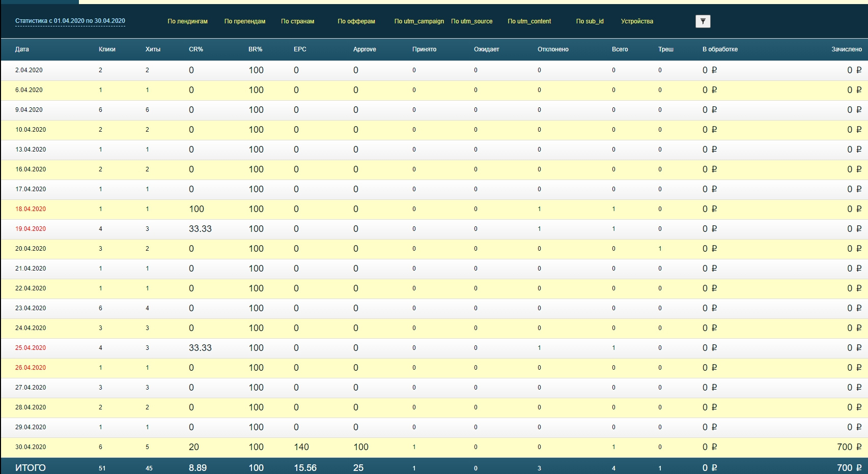Screen dimensions: 868x474
Task: Click the ИТОГО totals label
Action: pyautogui.click(x=31, y=468)
